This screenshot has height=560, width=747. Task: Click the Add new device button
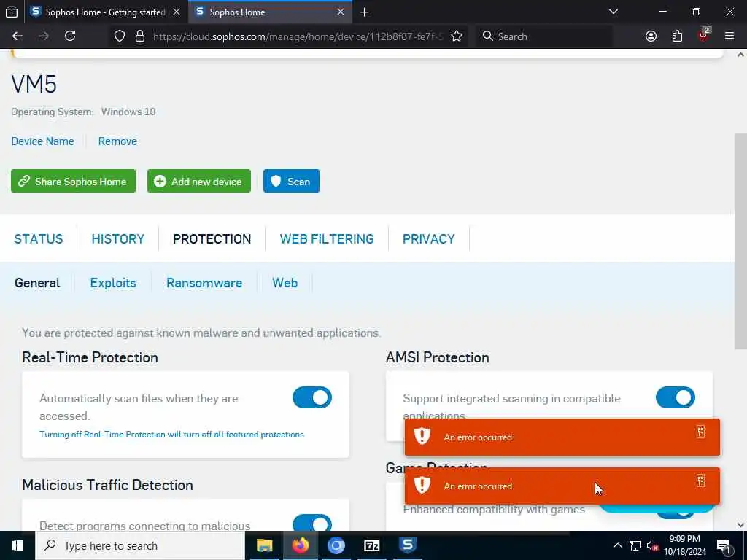point(199,181)
